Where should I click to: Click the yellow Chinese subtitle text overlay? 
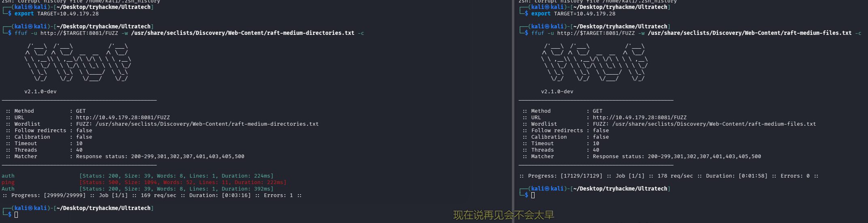(x=503, y=215)
